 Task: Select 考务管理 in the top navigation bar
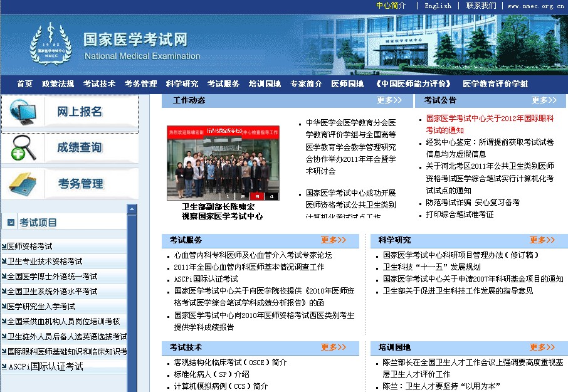pos(140,84)
